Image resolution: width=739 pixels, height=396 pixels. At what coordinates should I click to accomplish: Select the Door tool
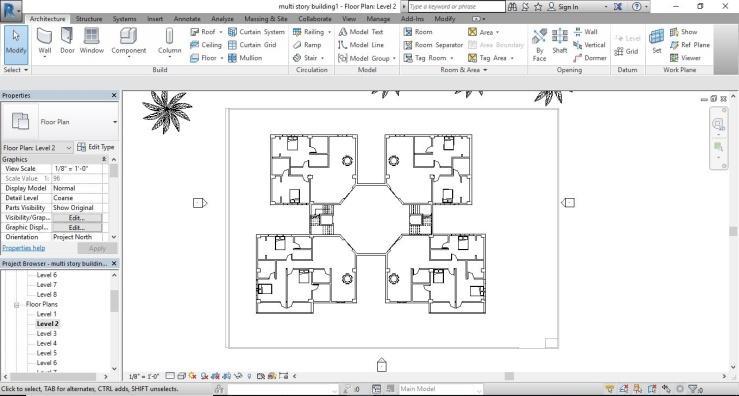pyautogui.click(x=67, y=41)
